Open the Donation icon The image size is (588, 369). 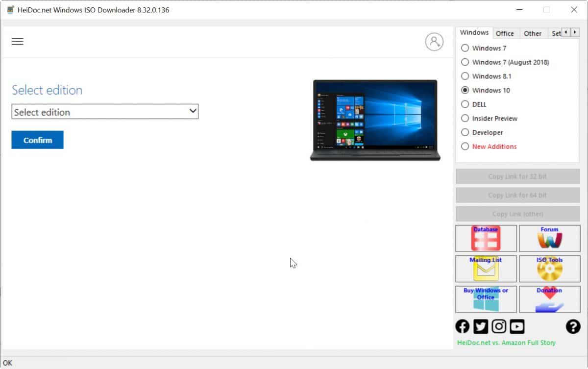click(549, 299)
